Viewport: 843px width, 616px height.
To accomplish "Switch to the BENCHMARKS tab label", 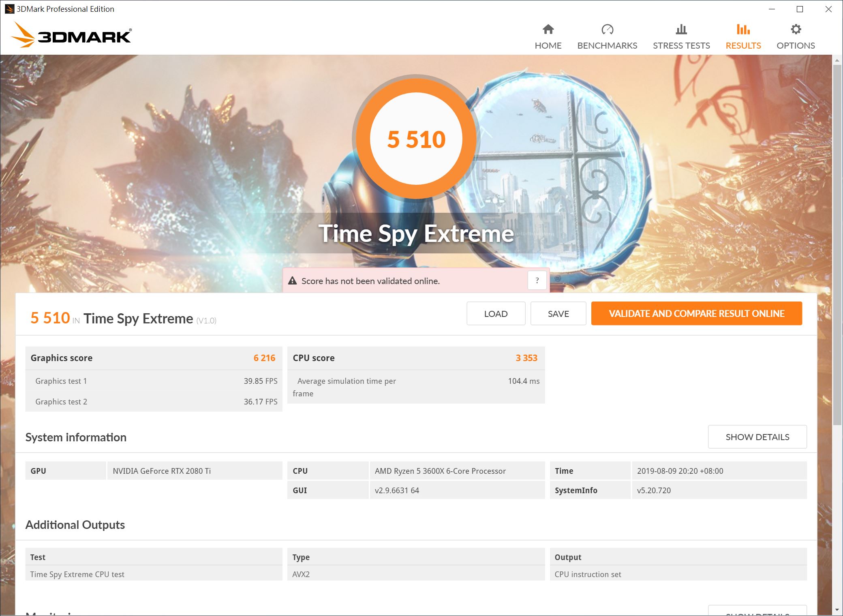I will 607,45.
